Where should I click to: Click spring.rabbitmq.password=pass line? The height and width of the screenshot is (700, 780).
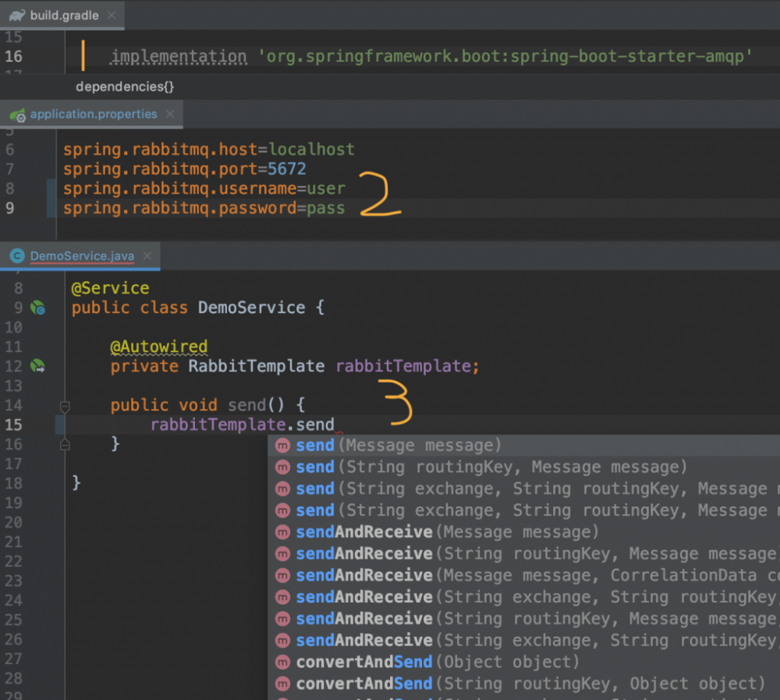(204, 208)
